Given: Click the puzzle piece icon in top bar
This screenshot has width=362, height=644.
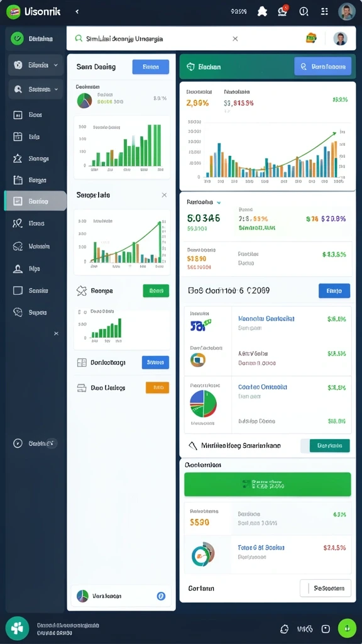Looking at the screenshot, I should point(262,11).
